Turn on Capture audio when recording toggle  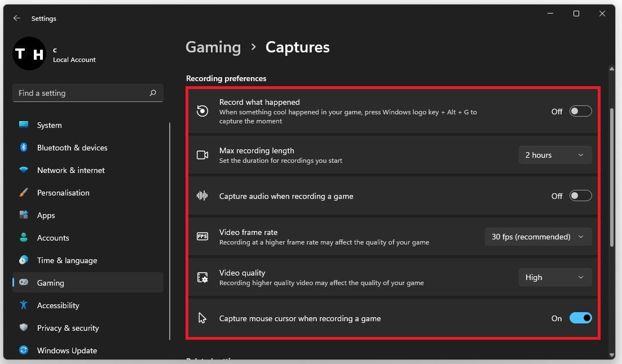point(580,196)
